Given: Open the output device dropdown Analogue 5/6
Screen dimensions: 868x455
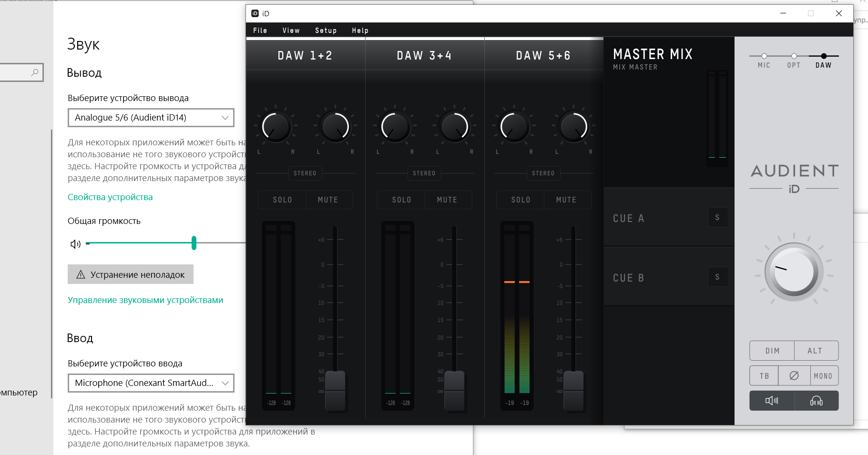Looking at the screenshot, I should pyautogui.click(x=151, y=118).
